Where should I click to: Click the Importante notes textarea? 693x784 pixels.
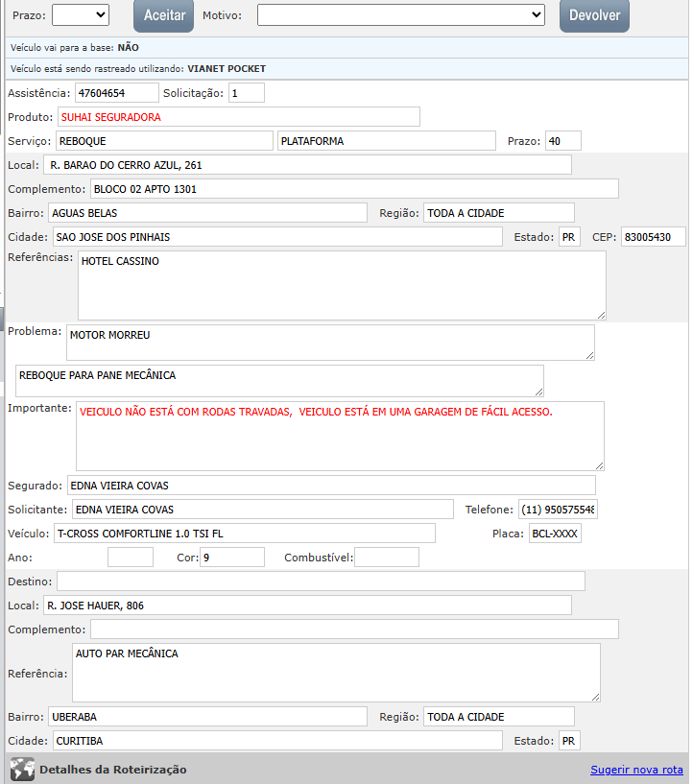click(340, 435)
